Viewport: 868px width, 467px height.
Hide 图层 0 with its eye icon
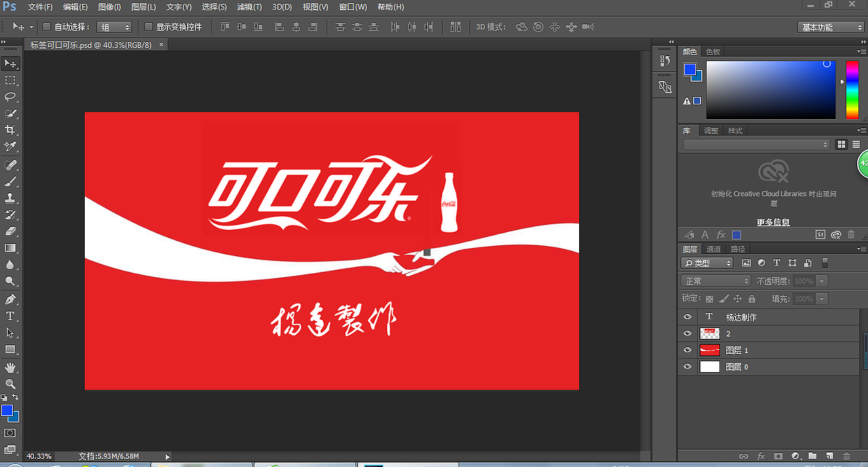coord(688,367)
